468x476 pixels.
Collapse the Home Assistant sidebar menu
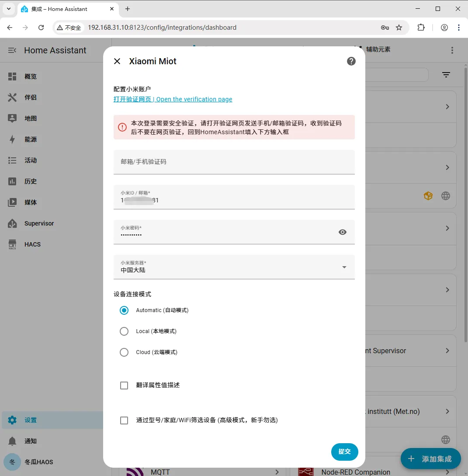(x=12, y=50)
